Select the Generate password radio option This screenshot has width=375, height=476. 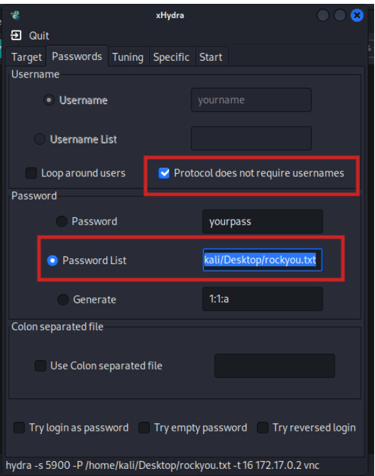click(x=63, y=299)
